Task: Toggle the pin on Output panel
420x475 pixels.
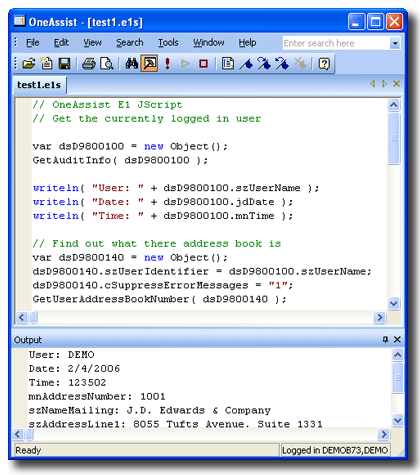Action: pos(385,339)
